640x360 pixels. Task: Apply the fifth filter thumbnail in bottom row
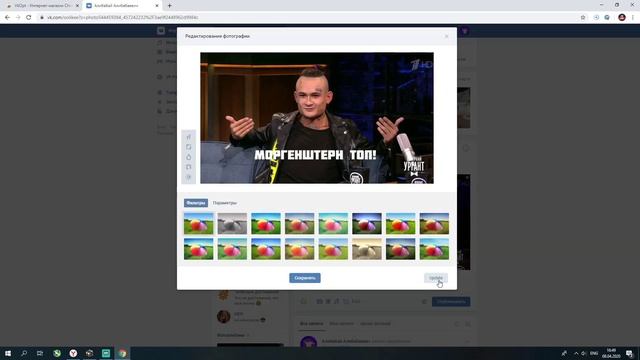click(x=333, y=249)
